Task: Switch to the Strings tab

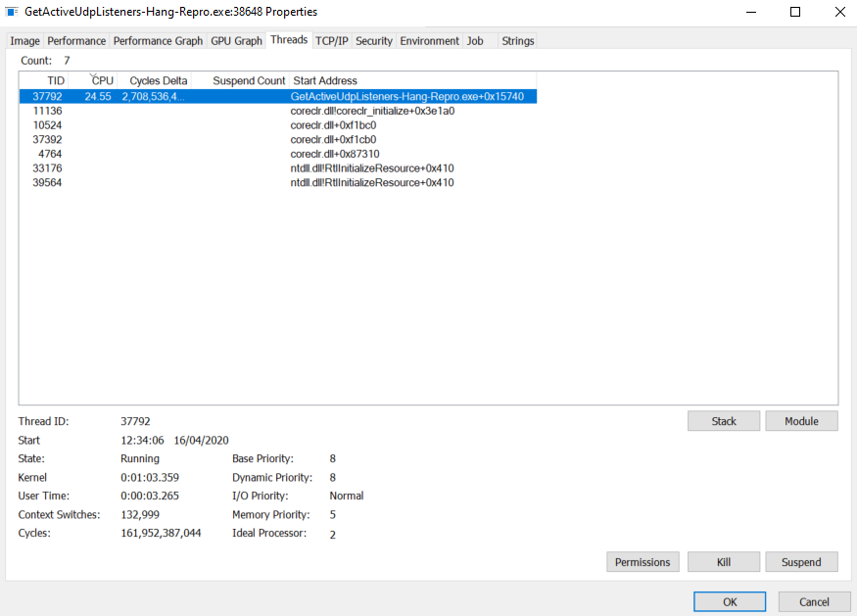Action: coord(517,41)
